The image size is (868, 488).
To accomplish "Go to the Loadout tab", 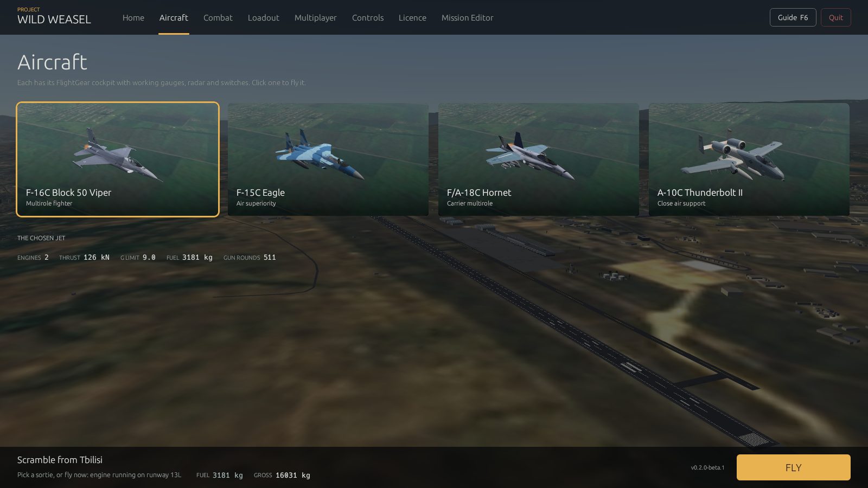I will pos(263,17).
